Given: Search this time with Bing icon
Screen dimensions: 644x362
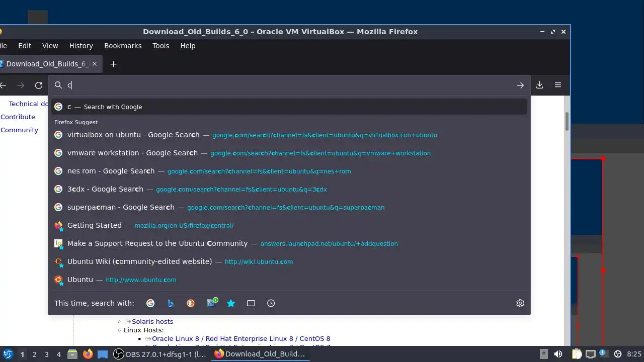Looking at the screenshot, I should click(x=171, y=303).
